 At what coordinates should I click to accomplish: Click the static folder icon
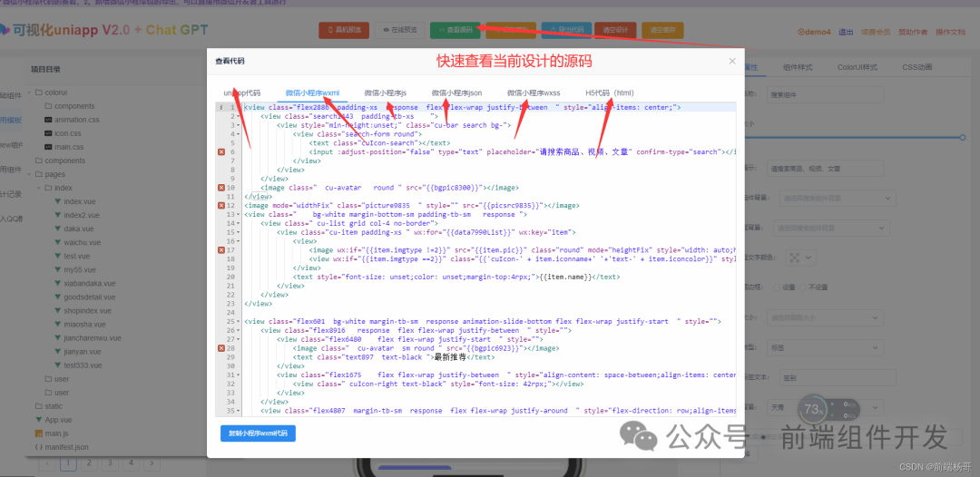(39, 406)
